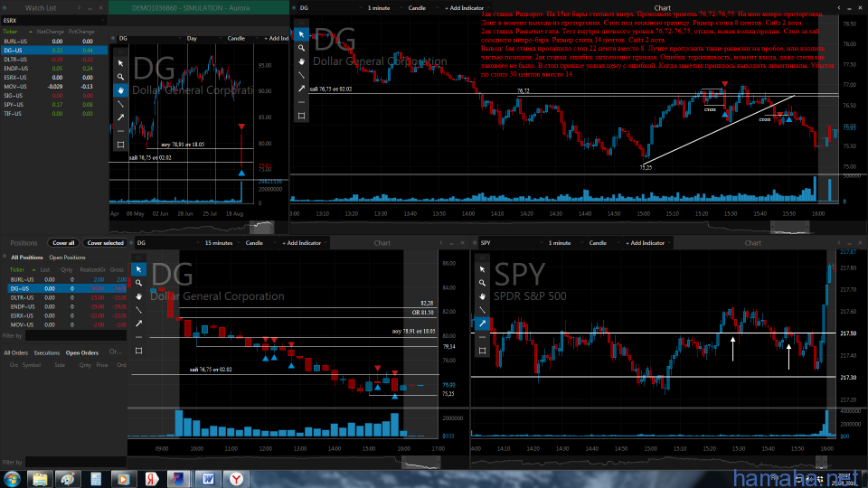The height and width of the screenshot is (488, 868).
Task: Switch to Open Orders tab
Action: [82, 352]
